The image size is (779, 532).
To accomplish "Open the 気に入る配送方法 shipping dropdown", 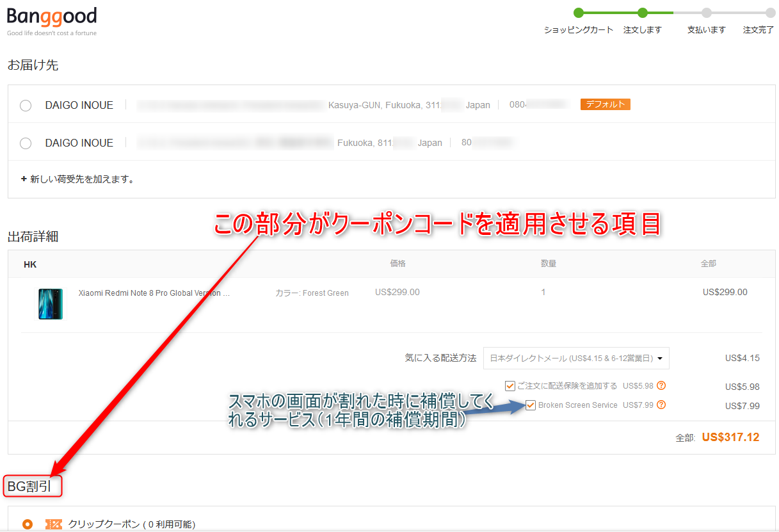I will tap(576, 359).
